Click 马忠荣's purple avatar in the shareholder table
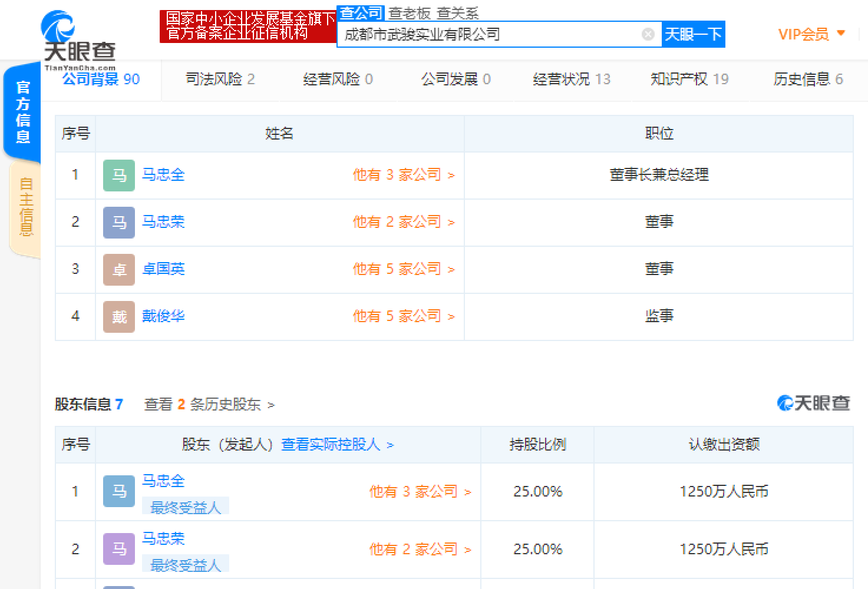The width and height of the screenshot is (868, 589). tap(119, 549)
